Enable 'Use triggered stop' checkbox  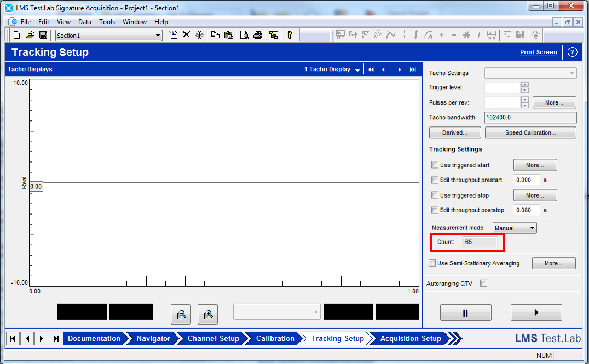pos(435,195)
